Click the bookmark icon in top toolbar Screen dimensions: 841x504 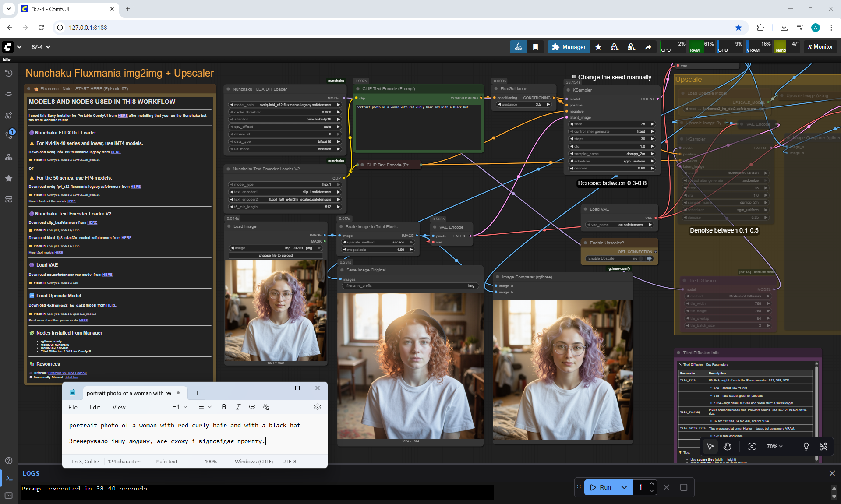pyautogui.click(x=535, y=47)
